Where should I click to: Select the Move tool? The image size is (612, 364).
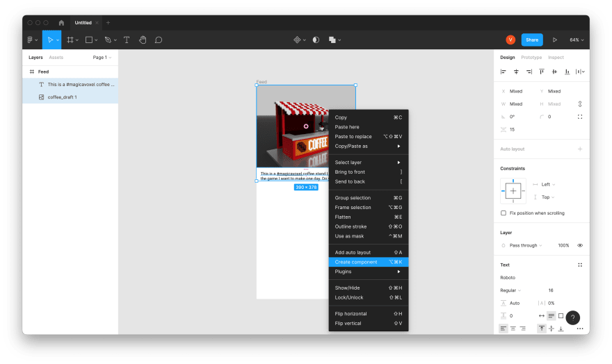point(50,40)
